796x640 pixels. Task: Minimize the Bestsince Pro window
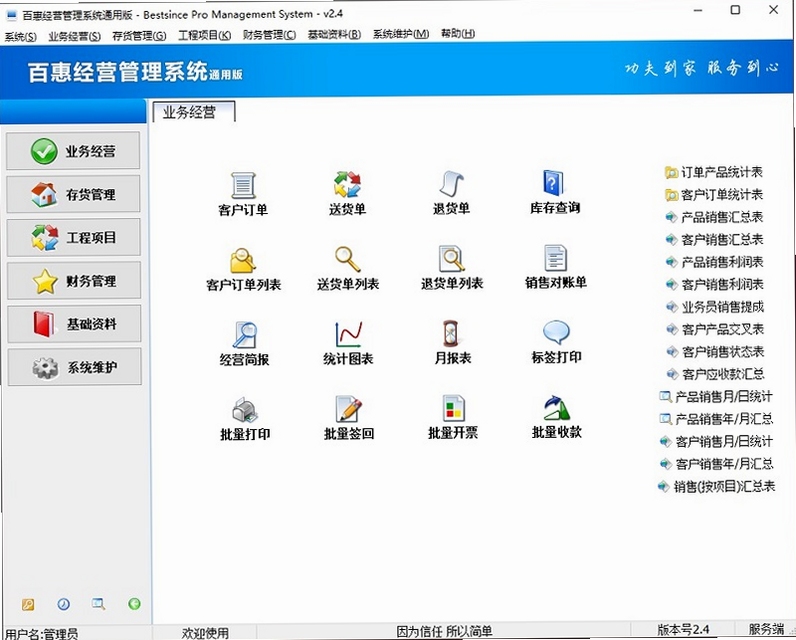[698, 10]
